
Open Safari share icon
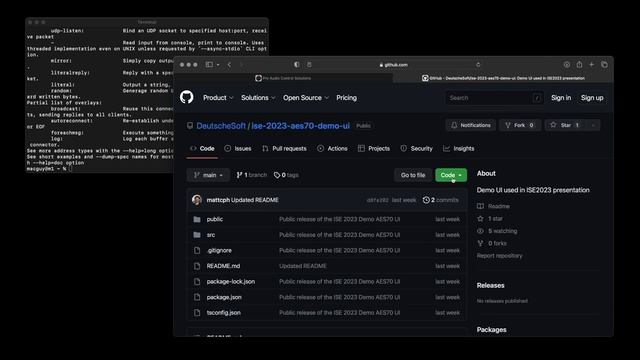coord(579,64)
